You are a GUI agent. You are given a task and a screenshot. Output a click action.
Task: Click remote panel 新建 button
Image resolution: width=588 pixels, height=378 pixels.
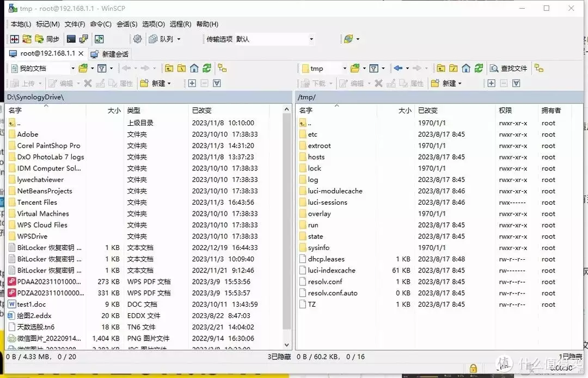446,83
